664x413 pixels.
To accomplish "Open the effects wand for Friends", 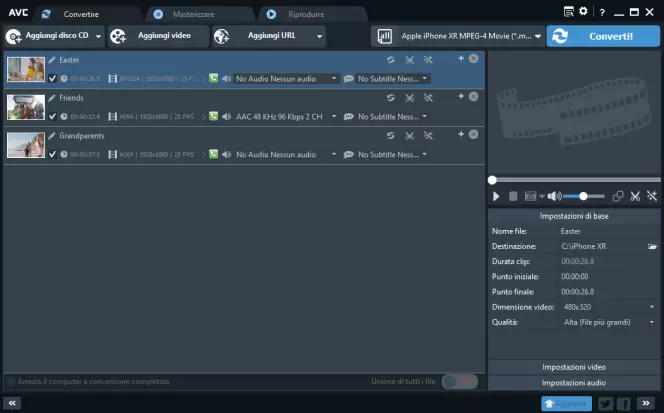I will tap(428, 98).
